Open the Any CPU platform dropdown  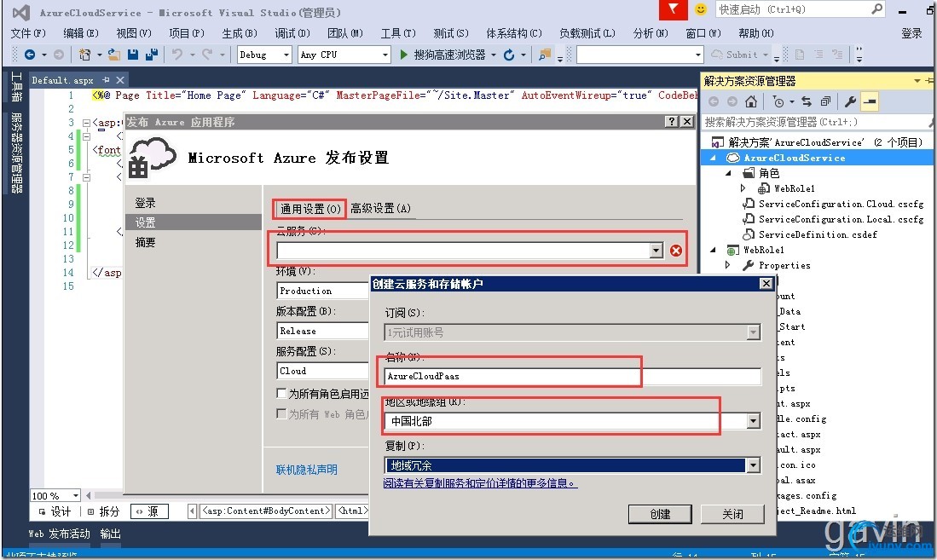tap(385, 55)
